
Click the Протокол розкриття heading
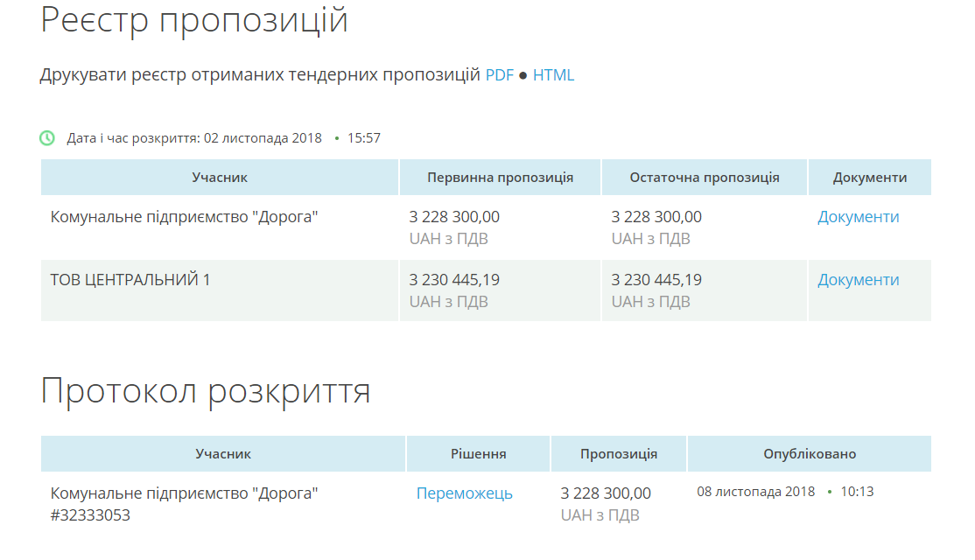[x=206, y=391]
